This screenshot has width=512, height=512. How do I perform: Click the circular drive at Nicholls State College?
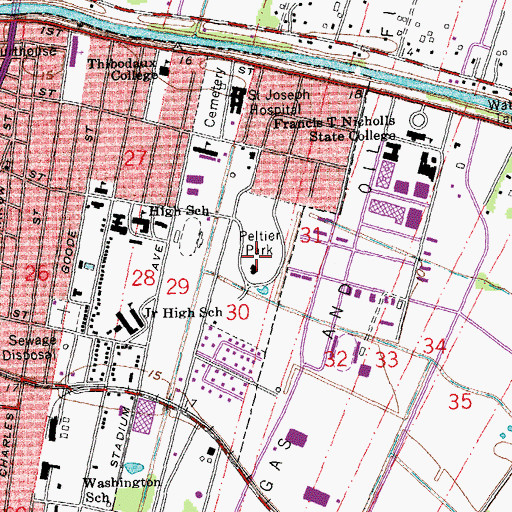[419, 120]
